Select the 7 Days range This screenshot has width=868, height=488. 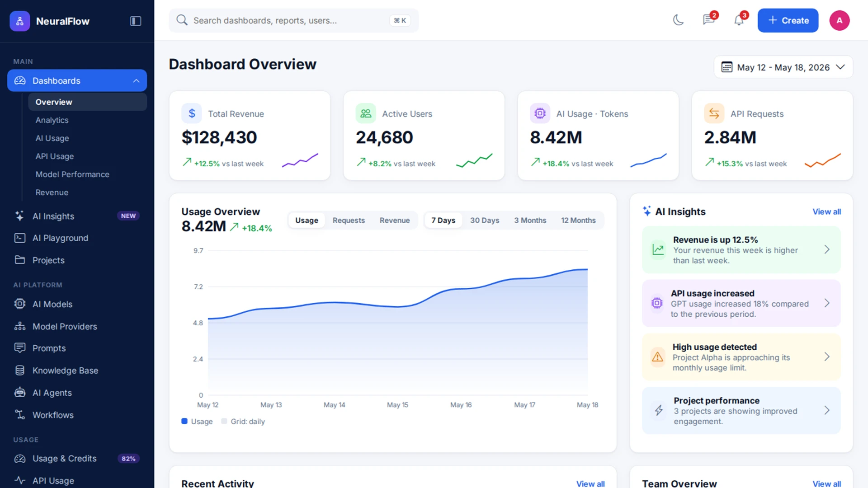[x=443, y=220]
